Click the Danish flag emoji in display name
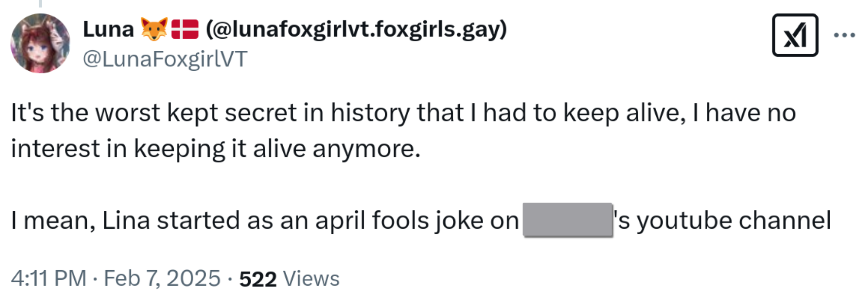 (x=185, y=29)
